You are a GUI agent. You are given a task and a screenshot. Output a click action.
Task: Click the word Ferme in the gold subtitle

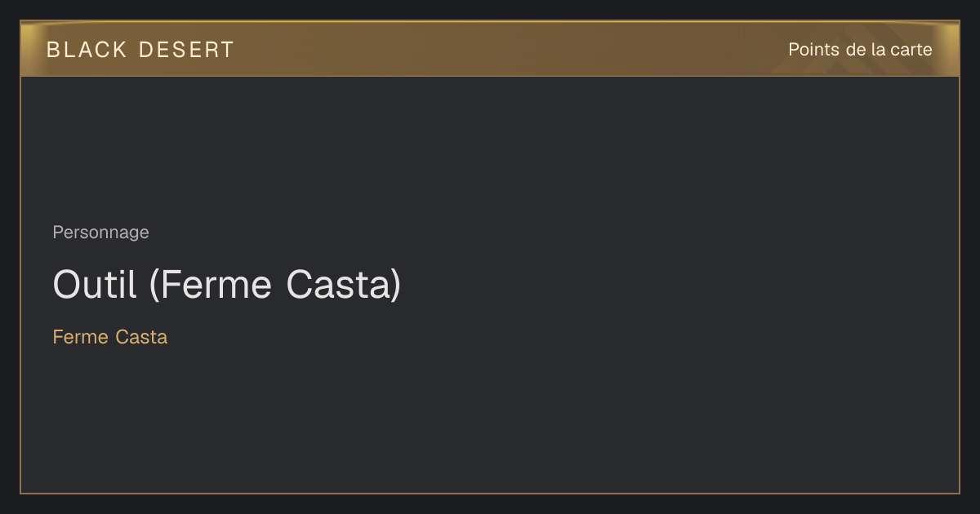click(x=81, y=337)
